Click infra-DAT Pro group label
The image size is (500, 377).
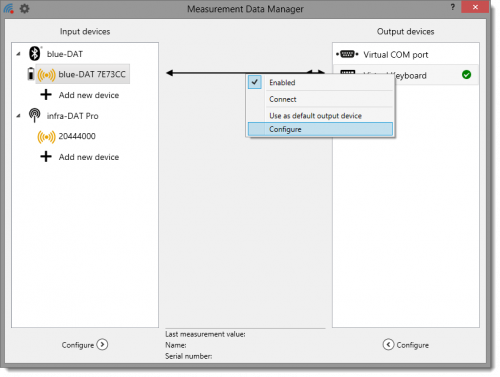(x=72, y=116)
